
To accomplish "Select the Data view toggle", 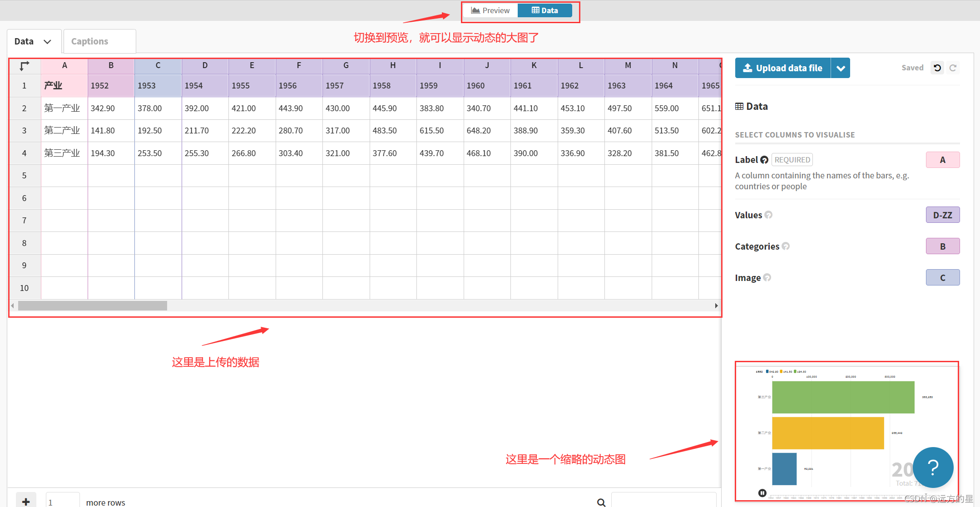I will (544, 10).
